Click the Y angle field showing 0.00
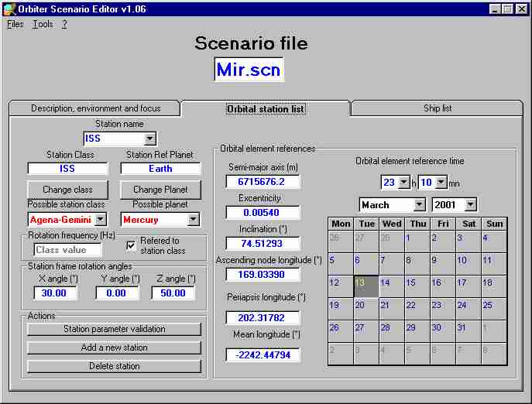 coord(117,293)
